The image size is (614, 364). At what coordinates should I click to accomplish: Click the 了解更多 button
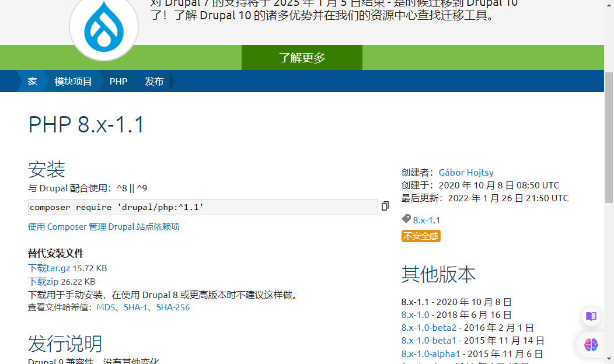pos(302,58)
